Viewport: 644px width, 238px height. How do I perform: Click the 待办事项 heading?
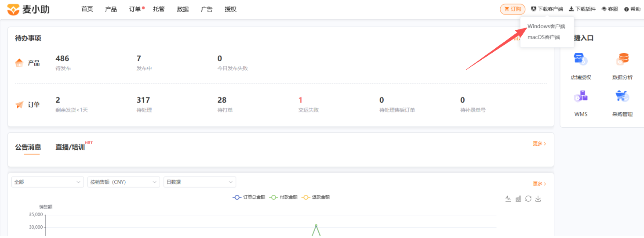point(28,38)
